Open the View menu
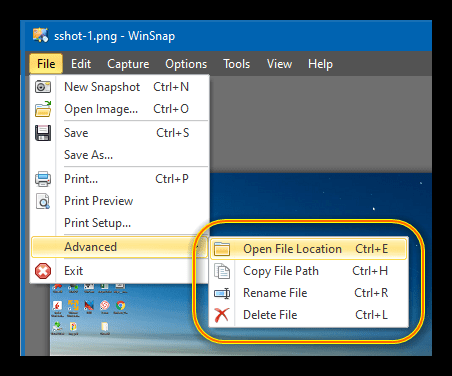The height and width of the screenshot is (376, 452). [x=279, y=64]
